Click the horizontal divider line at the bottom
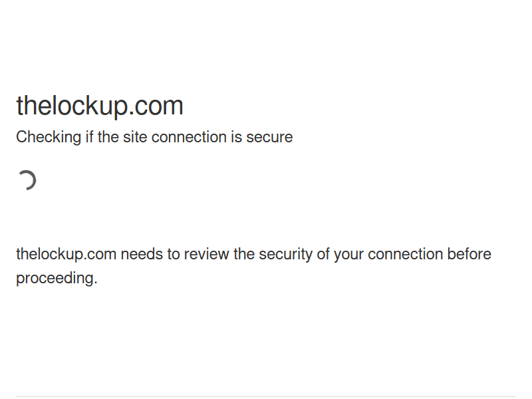 [x=266, y=397]
